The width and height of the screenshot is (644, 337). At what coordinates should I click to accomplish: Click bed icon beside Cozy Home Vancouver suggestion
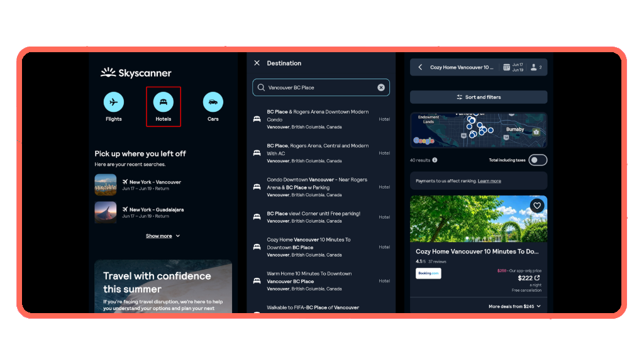click(257, 246)
